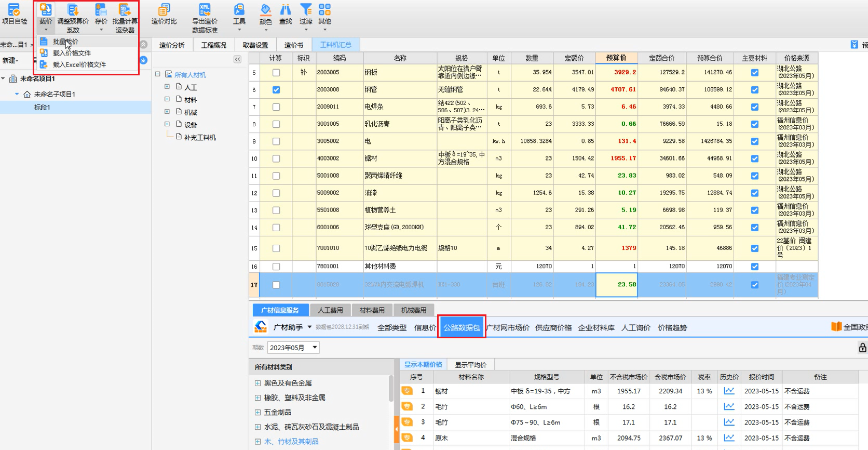Expand 黑色及有色金属 category
Viewport: 868px width, 450px height.
[257, 383]
